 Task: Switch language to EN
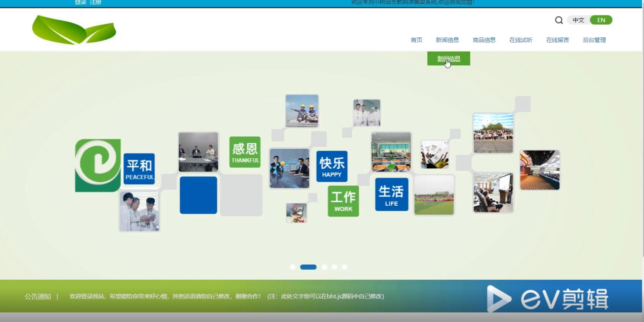601,20
